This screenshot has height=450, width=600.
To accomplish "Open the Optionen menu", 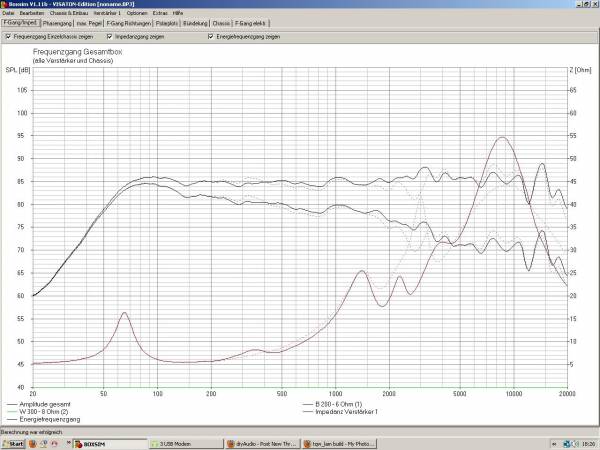I will pyautogui.click(x=137, y=13).
